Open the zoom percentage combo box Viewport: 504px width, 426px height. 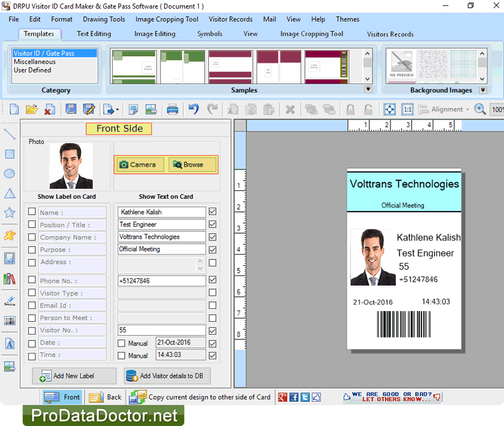(x=497, y=110)
